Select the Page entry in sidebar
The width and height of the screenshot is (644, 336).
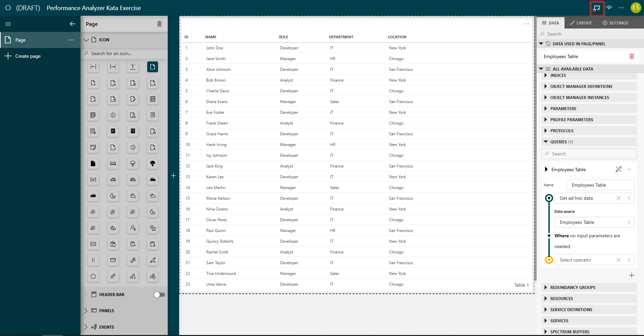[40, 40]
